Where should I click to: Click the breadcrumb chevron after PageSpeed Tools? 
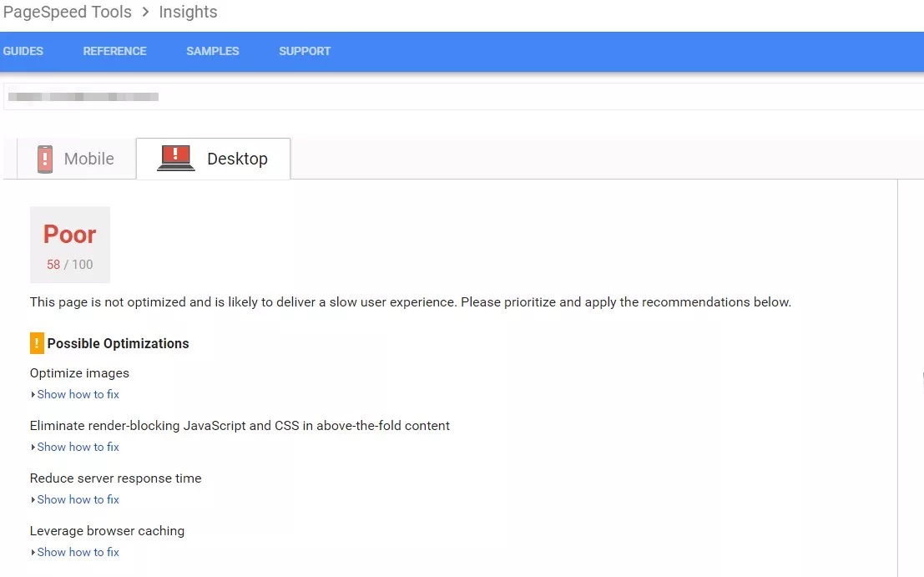pyautogui.click(x=145, y=12)
